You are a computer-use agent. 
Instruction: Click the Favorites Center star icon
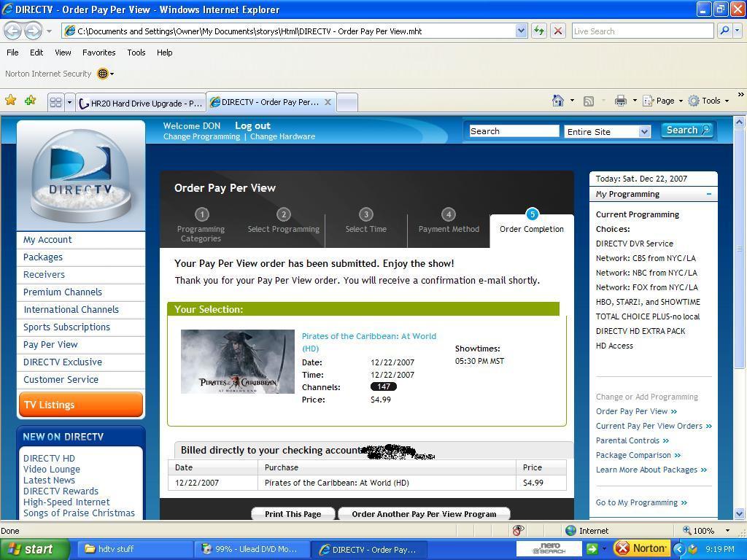tap(10, 101)
